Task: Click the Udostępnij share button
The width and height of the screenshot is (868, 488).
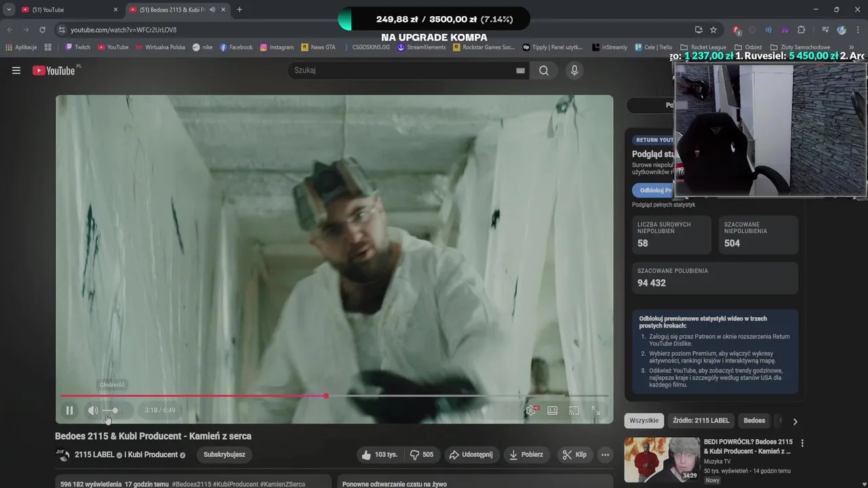Action: tap(472, 455)
